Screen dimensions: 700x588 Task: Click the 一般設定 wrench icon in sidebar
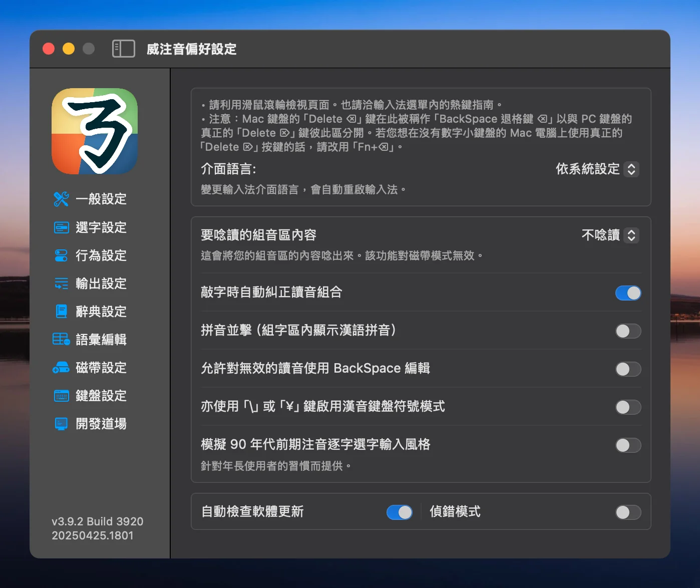pyautogui.click(x=61, y=199)
